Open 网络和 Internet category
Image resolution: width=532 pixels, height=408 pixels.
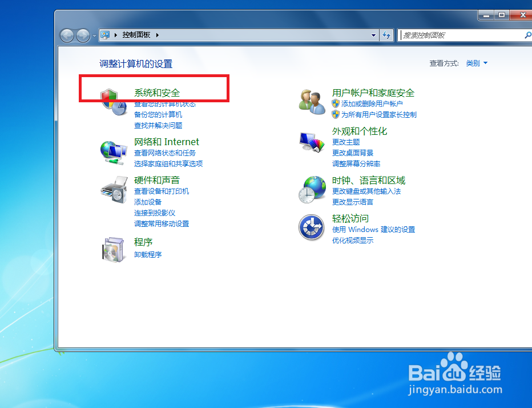coord(166,142)
